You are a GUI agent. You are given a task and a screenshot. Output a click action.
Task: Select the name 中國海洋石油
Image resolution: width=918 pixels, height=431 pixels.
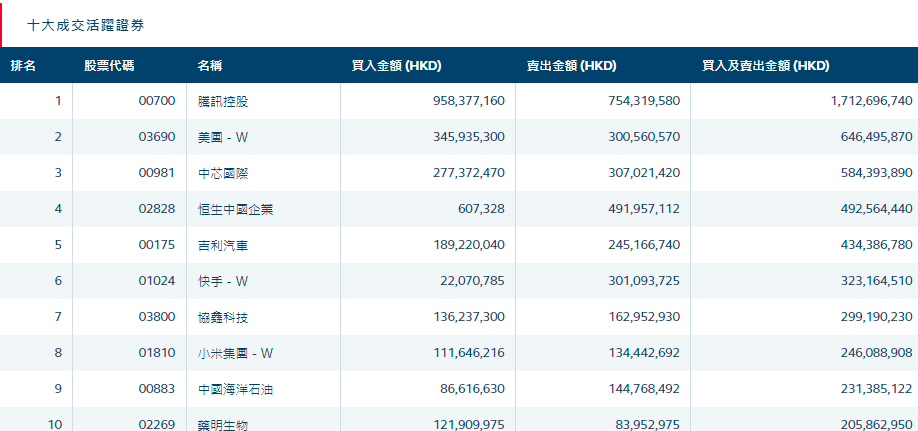236,389
